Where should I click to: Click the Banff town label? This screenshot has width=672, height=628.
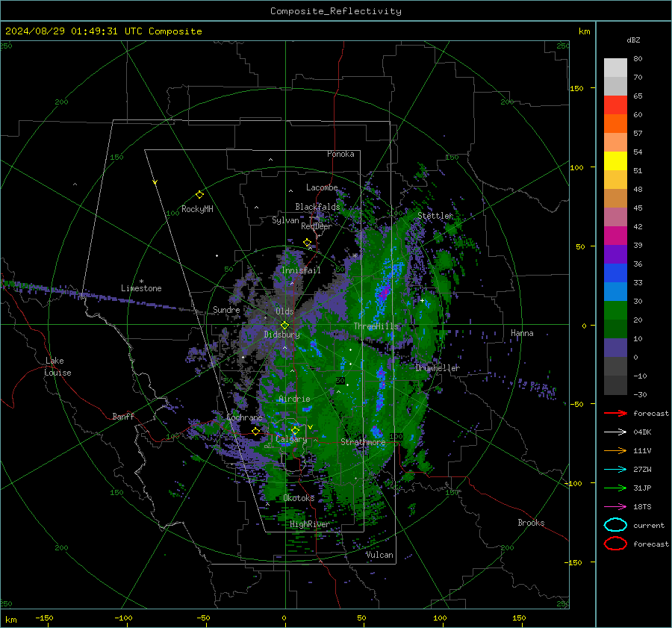pyautogui.click(x=123, y=416)
